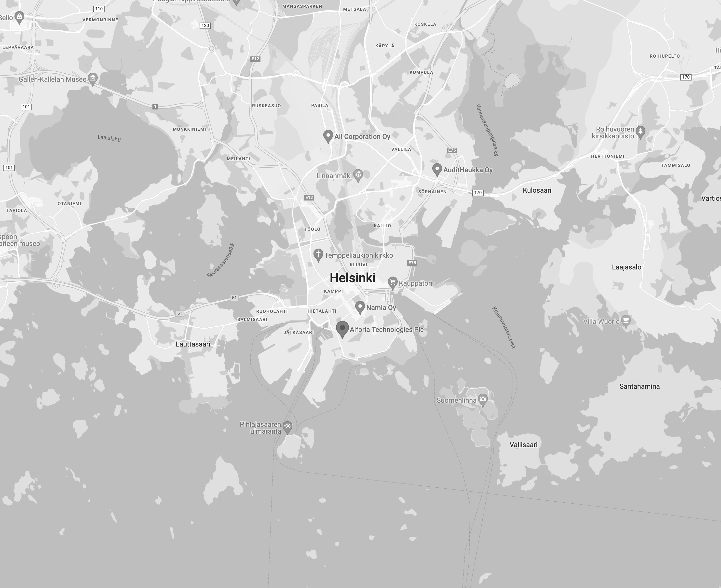Select the Kauppatori shopping cart marker
Viewport: 721px width, 588px height.
[392, 283]
